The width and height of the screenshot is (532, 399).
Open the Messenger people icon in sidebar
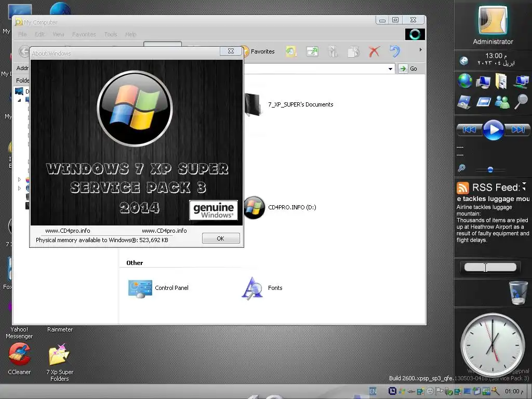[502, 102]
